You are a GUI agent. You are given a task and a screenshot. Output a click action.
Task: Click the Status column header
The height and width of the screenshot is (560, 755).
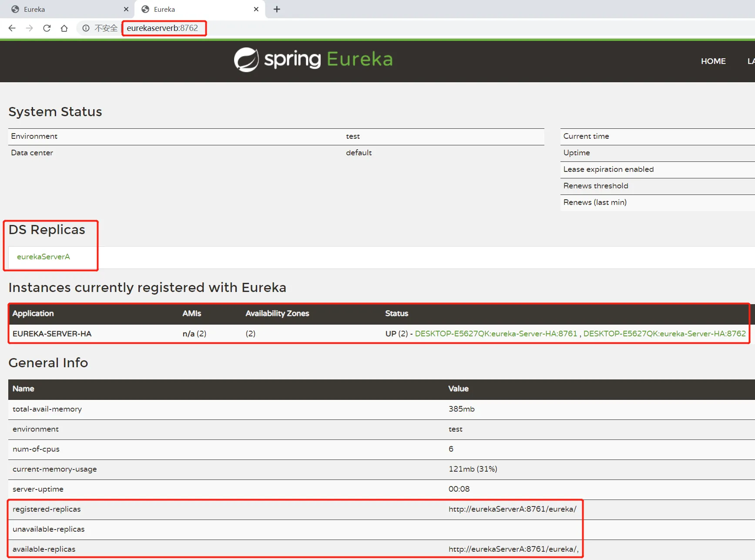point(396,313)
